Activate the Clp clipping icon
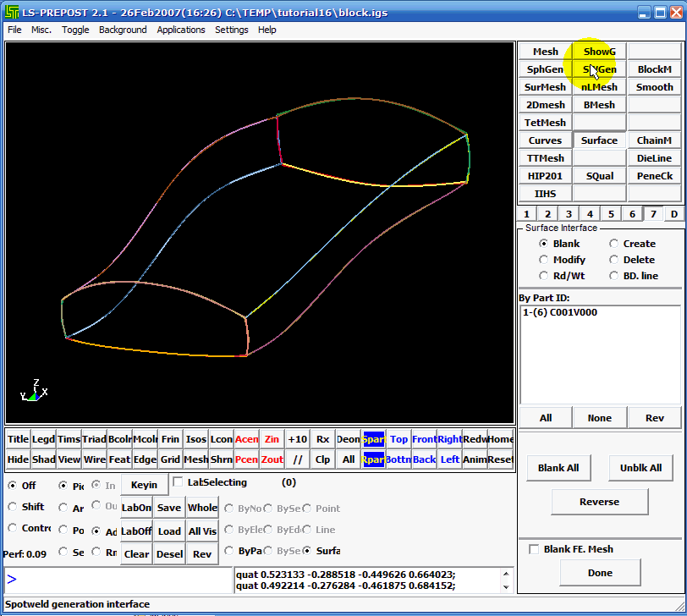 click(x=322, y=458)
